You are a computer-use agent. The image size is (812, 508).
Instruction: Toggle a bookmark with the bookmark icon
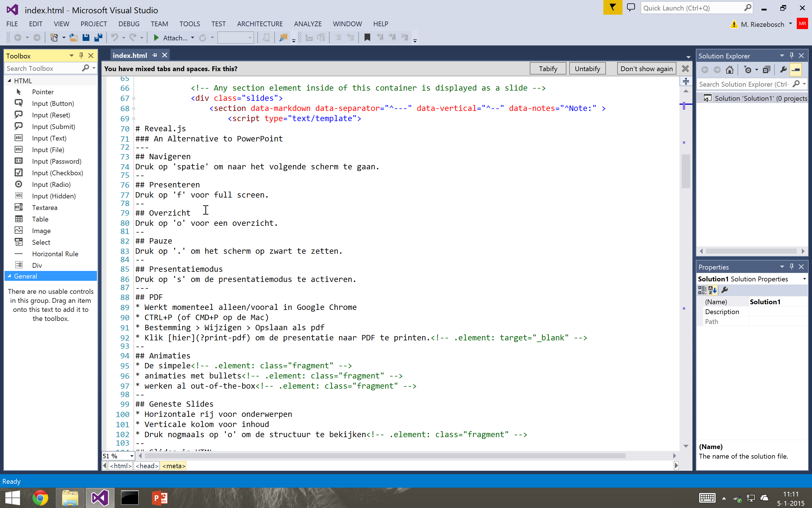(367, 38)
